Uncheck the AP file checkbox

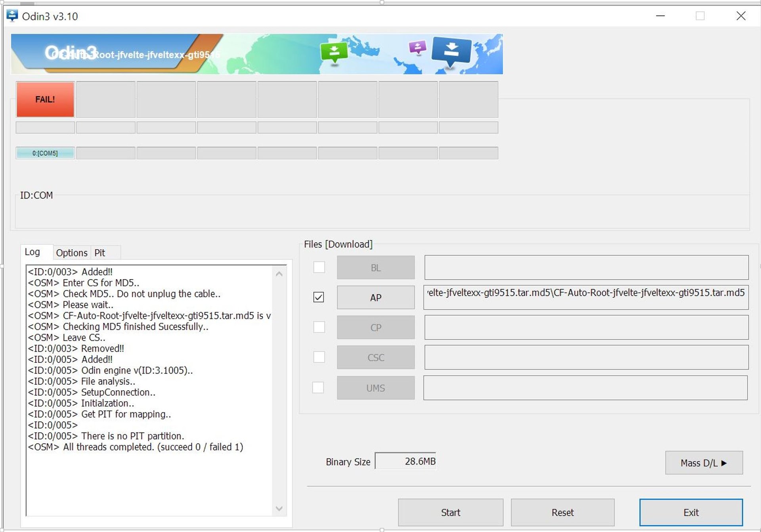319,297
